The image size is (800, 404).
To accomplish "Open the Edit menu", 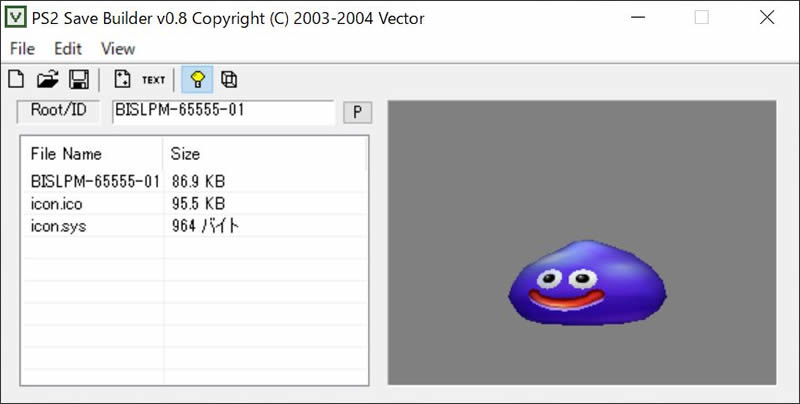I will (x=68, y=49).
